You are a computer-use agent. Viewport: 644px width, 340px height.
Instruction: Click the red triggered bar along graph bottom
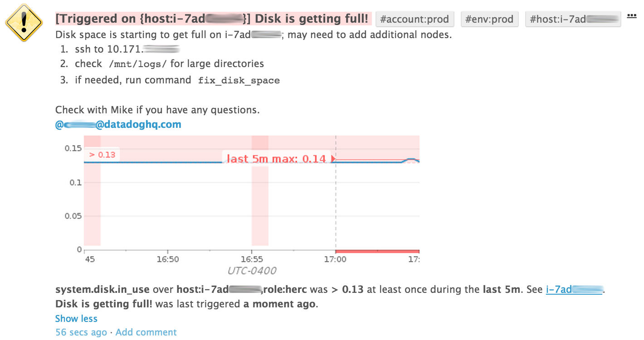pyautogui.click(x=377, y=251)
